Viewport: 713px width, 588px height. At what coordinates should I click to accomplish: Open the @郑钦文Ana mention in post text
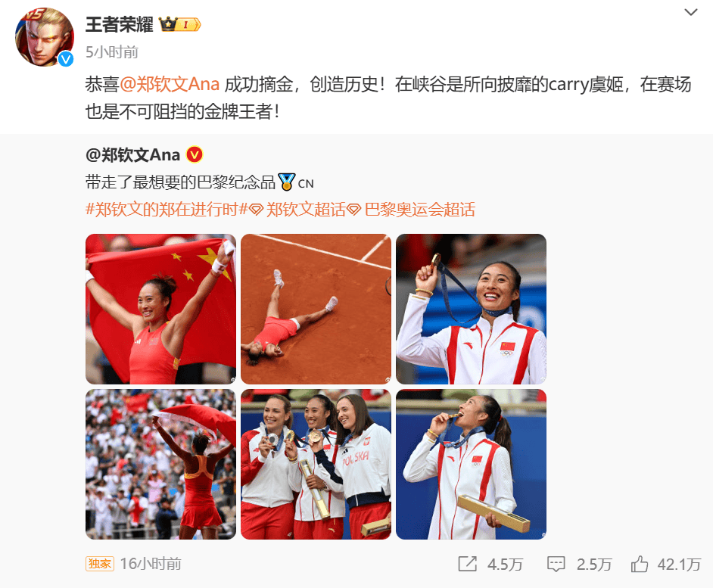170,85
